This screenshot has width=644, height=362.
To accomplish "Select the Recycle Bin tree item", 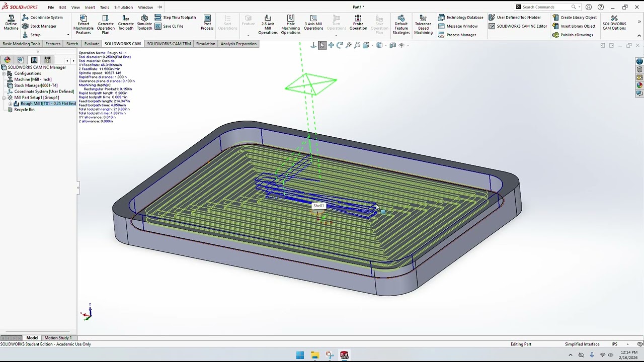I will pos(21,110).
